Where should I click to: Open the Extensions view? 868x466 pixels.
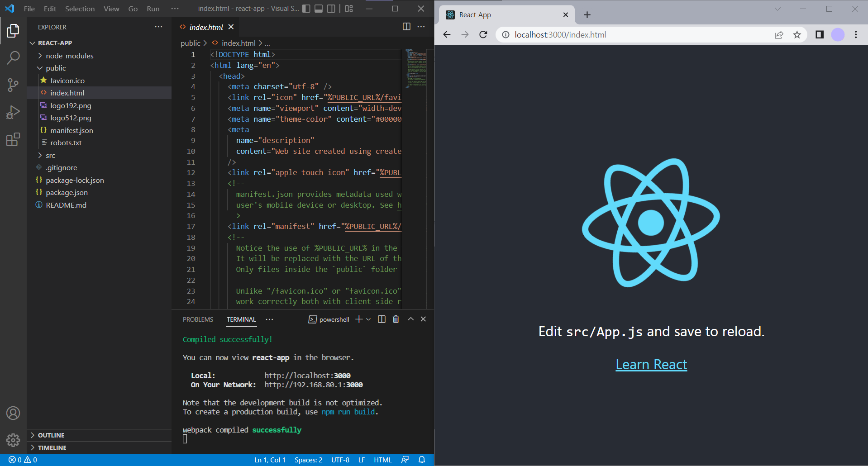click(x=13, y=139)
